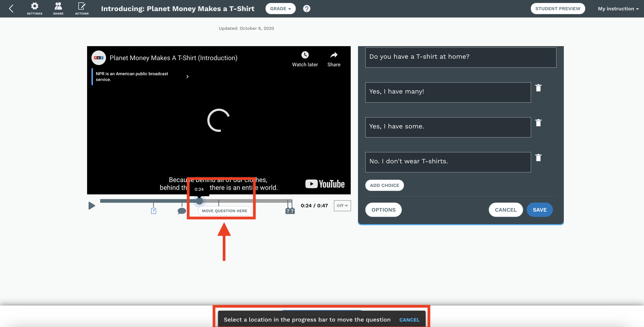Cancel editing the question
The image size is (644, 327).
point(505,210)
